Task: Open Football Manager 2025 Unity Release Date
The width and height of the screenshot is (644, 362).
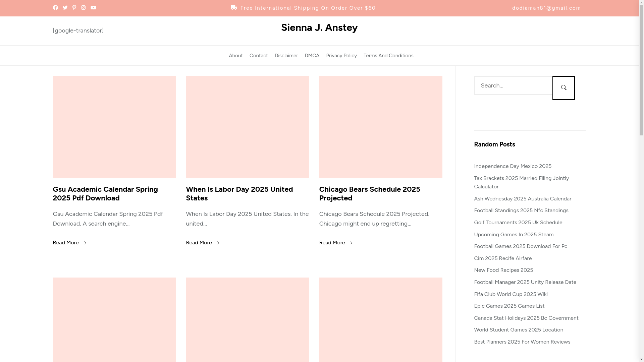Action: (525, 282)
